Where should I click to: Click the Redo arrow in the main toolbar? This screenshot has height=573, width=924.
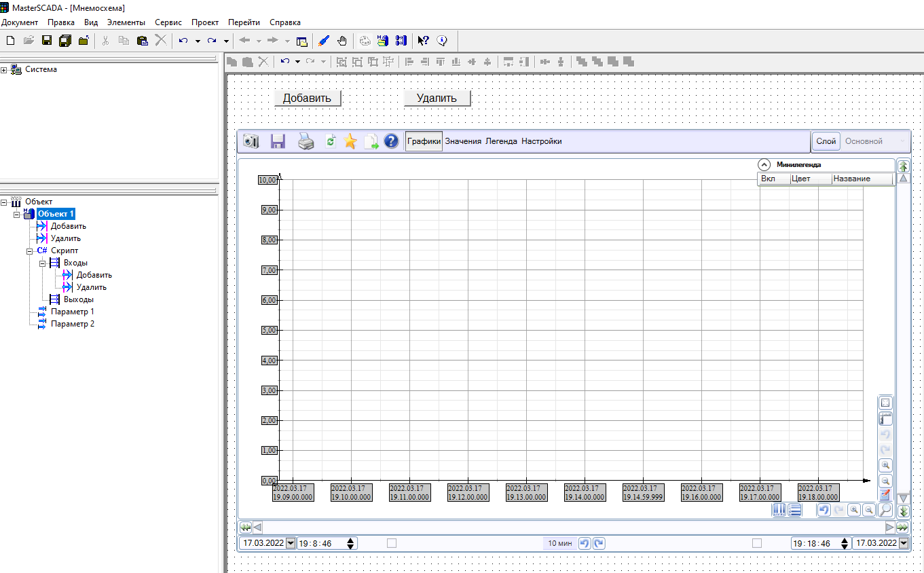[212, 41]
